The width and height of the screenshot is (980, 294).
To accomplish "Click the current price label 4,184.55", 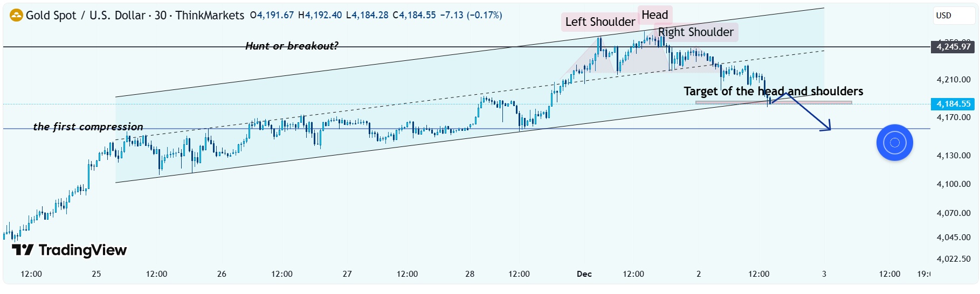I will (x=953, y=104).
